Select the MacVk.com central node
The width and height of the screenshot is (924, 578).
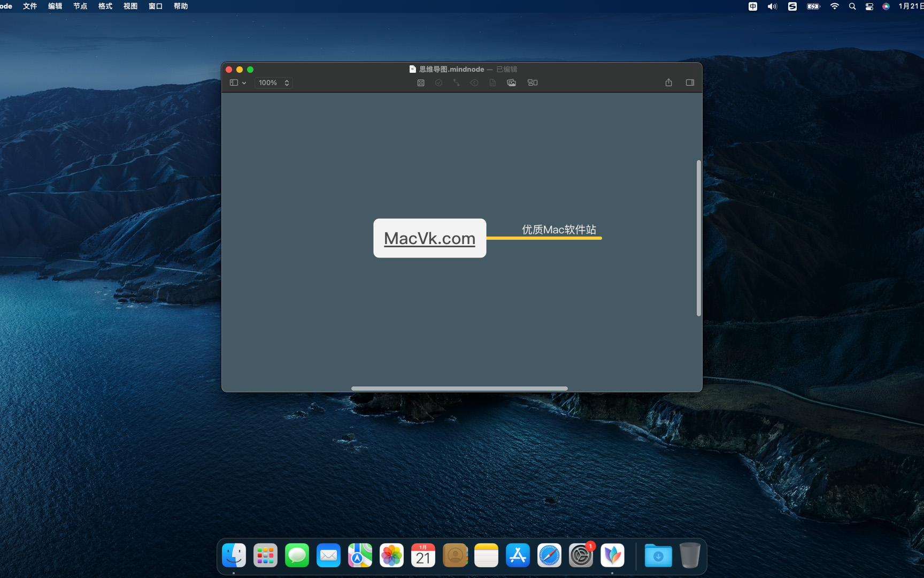430,238
